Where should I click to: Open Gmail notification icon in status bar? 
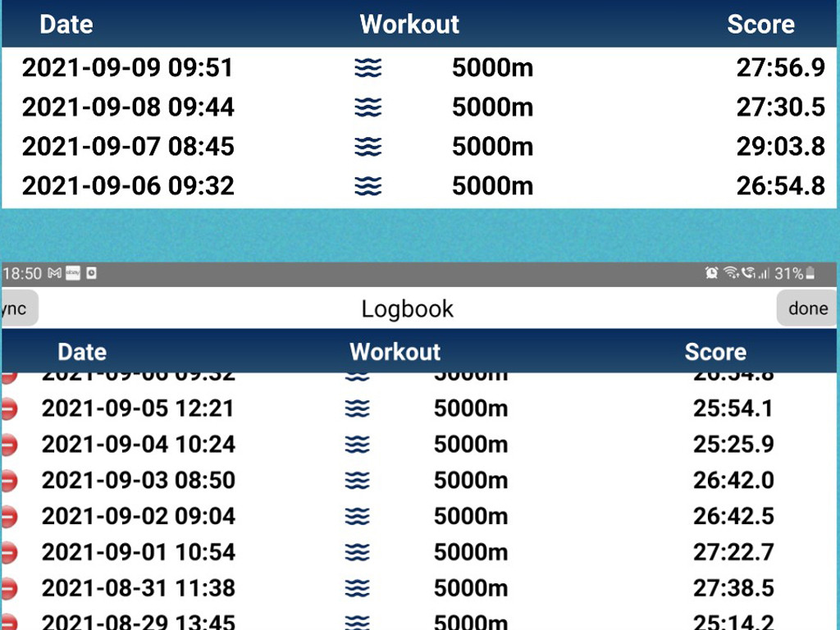pos(55,273)
